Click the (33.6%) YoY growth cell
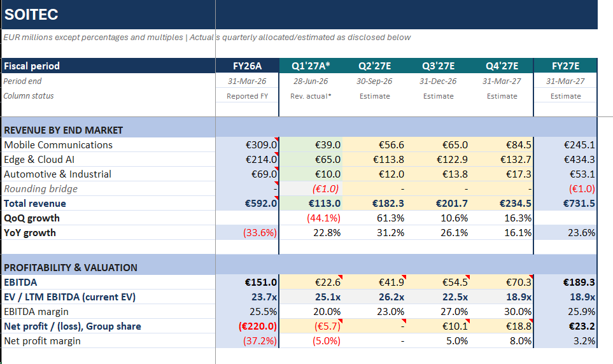 [247, 233]
